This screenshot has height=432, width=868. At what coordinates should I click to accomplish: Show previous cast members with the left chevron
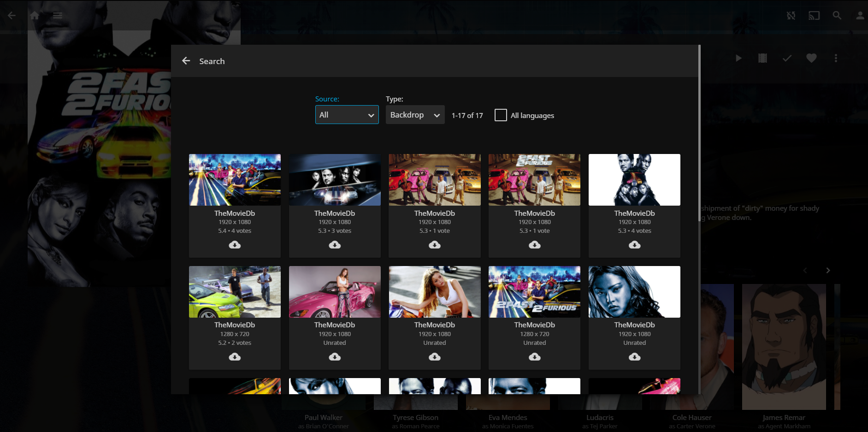(x=805, y=270)
